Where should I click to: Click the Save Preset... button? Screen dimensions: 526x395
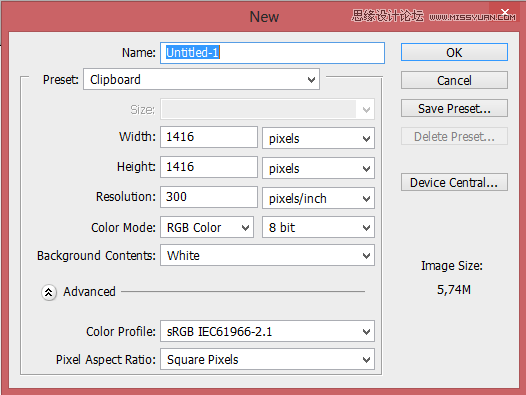coord(454,108)
